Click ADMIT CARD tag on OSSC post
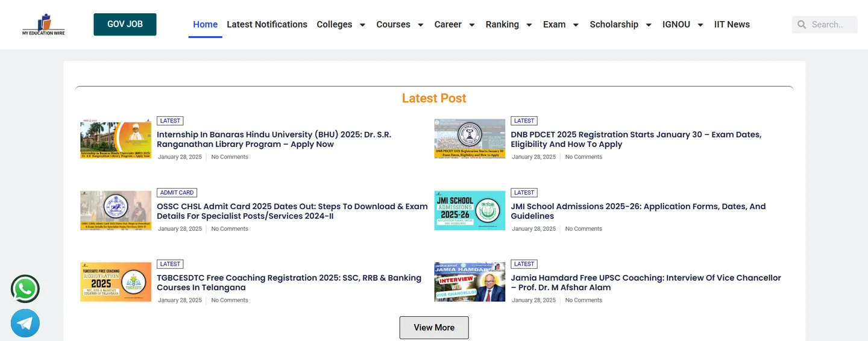868x341 pixels. tap(177, 192)
